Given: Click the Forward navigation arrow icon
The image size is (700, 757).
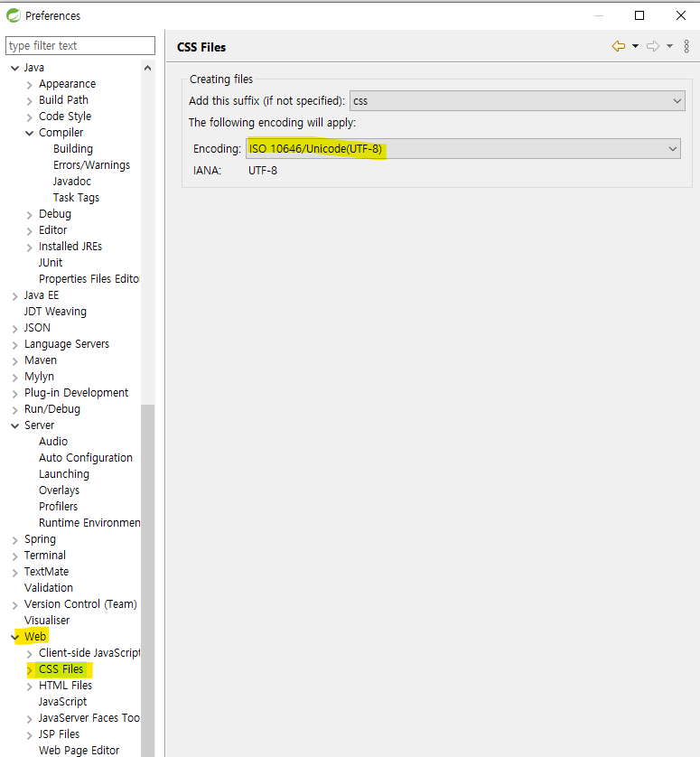Looking at the screenshot, I should click(x=653, y=46).
